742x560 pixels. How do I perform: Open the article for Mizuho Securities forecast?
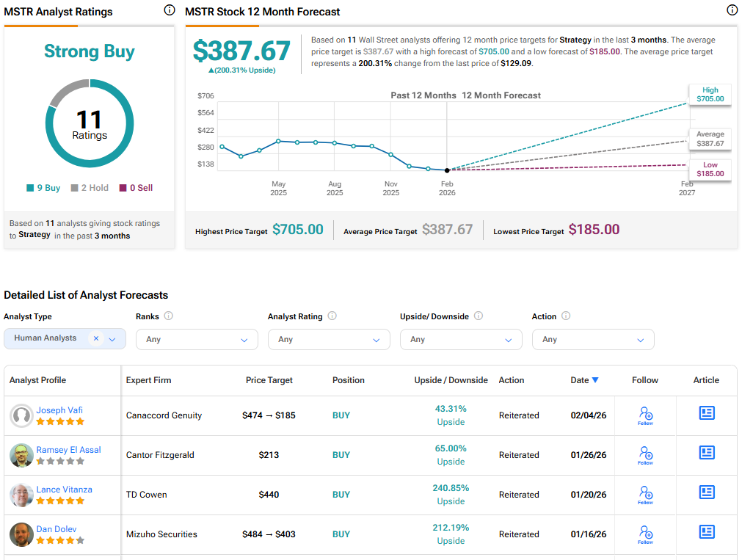coord(706,532)
